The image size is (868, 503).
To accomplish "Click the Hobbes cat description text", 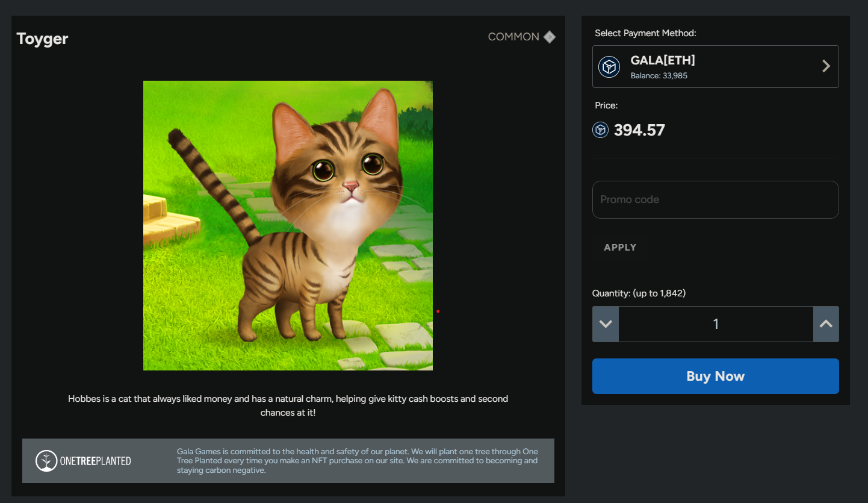I will [x=288, y=406].
